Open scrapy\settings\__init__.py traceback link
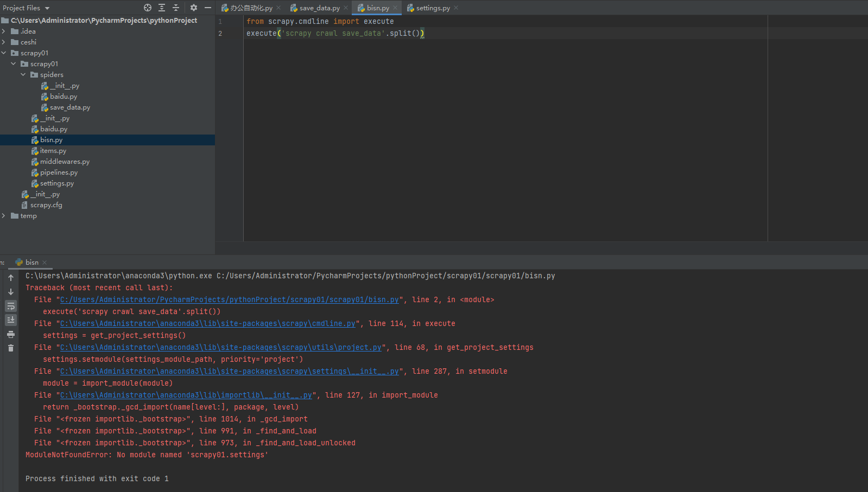The image size is (868, 492). 230,371
